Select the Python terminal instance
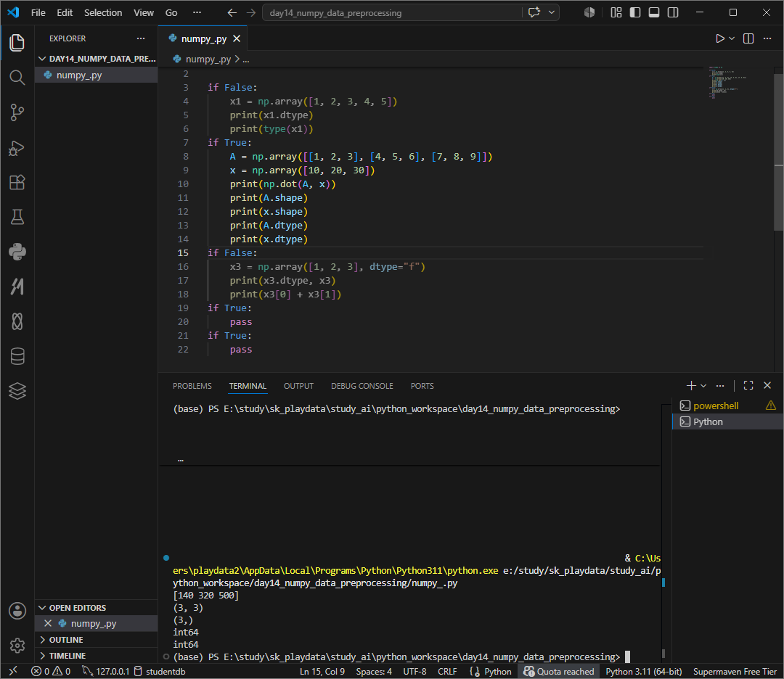Image resolution: width=784 pixels, height=679 pixels. coord(727,421)
